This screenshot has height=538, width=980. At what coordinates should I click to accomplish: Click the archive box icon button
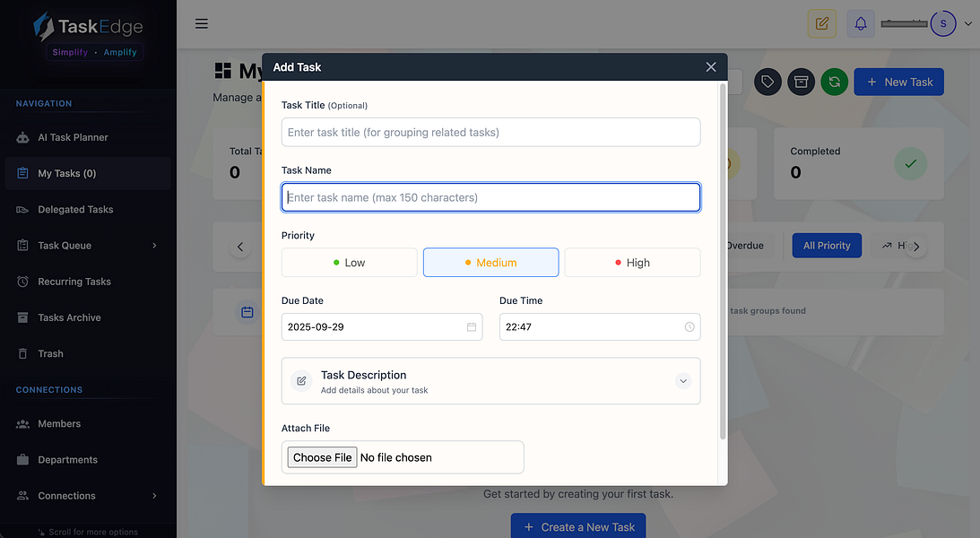coord(801,82)
